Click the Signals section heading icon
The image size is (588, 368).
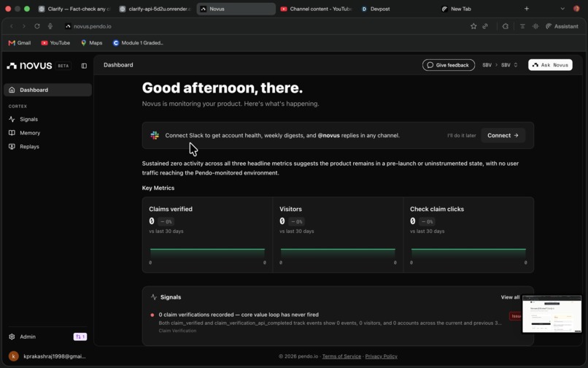(x=154, y=297)
